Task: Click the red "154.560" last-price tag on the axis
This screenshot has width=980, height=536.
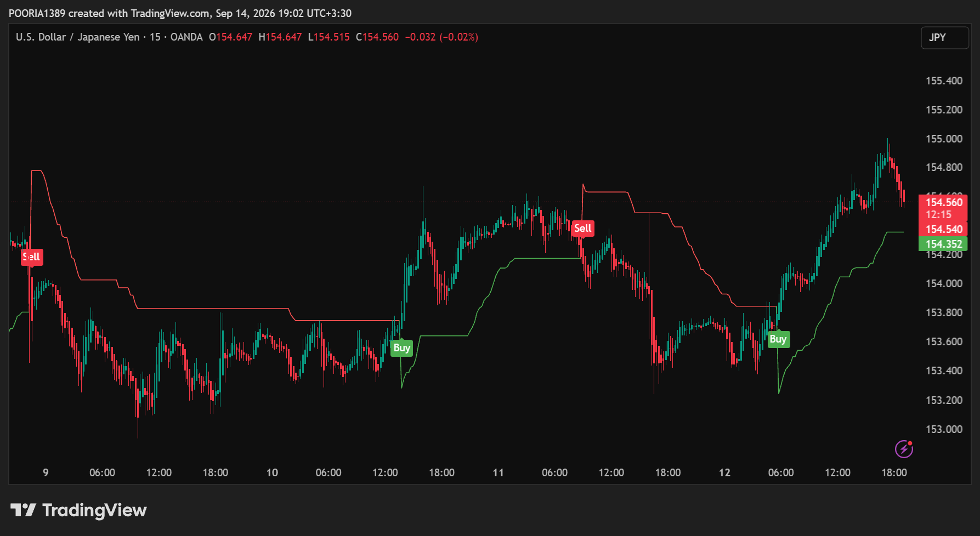Action: [x=944, y=202]
